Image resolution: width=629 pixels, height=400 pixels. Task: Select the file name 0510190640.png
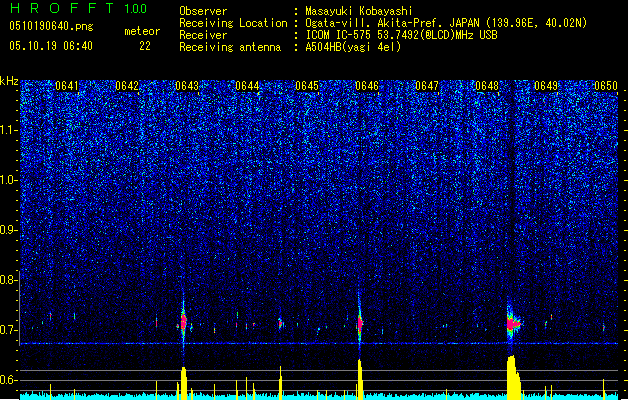pos(51,27)
